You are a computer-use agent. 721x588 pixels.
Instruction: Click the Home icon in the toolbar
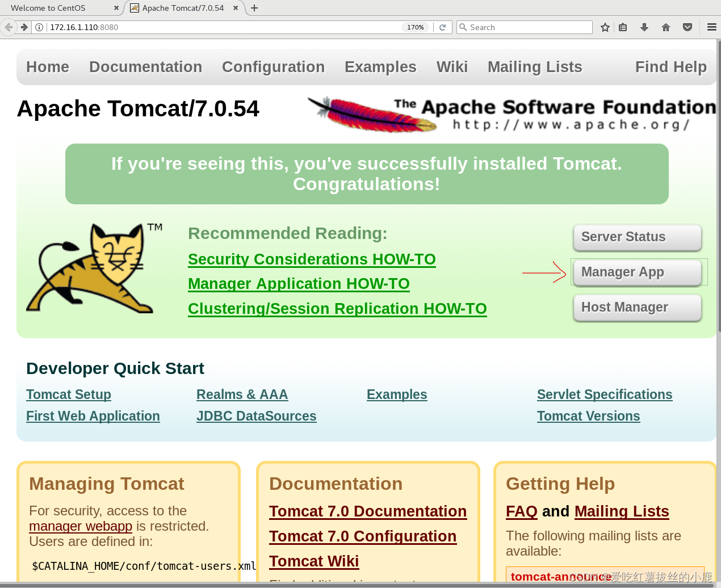click(x=665, y=27)
